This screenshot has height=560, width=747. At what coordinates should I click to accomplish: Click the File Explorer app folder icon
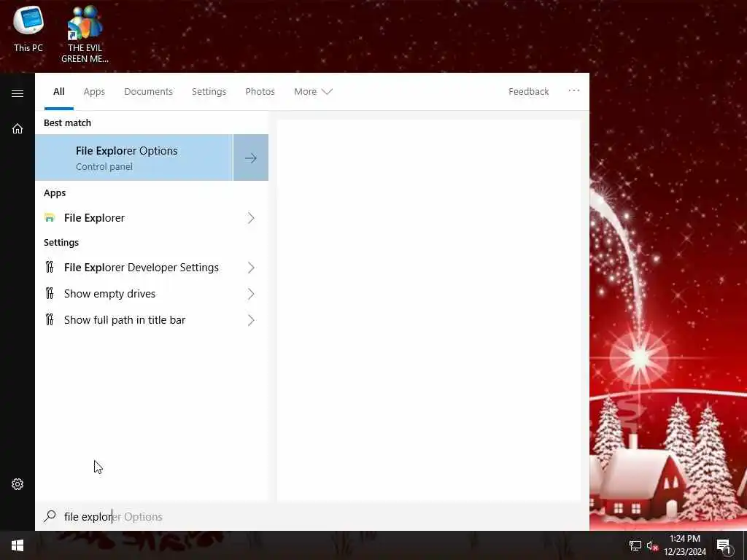[50, 217]
